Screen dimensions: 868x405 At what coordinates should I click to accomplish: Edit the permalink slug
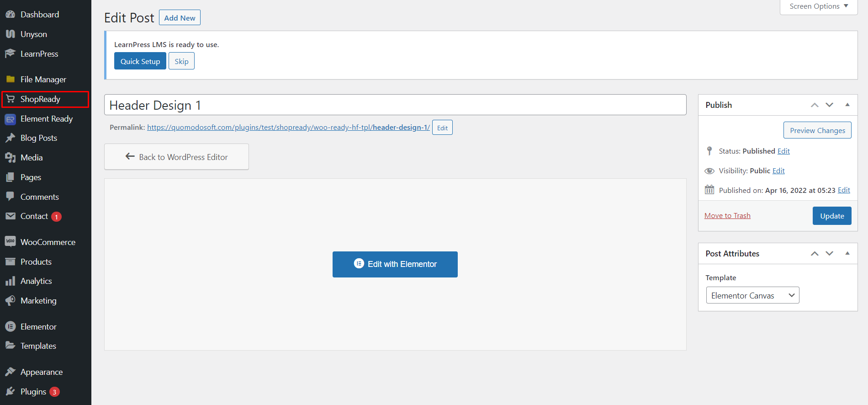coord(442,128)
